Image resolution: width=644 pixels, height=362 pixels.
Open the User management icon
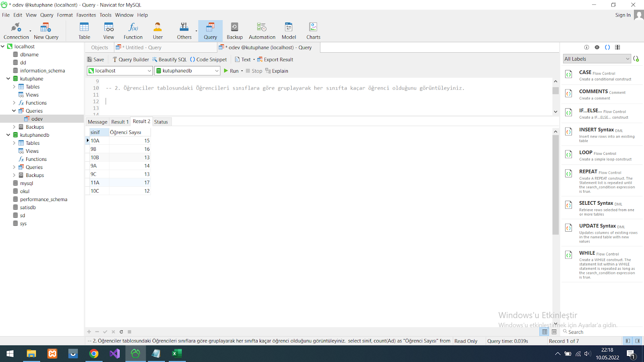click(x=158, y=31)
